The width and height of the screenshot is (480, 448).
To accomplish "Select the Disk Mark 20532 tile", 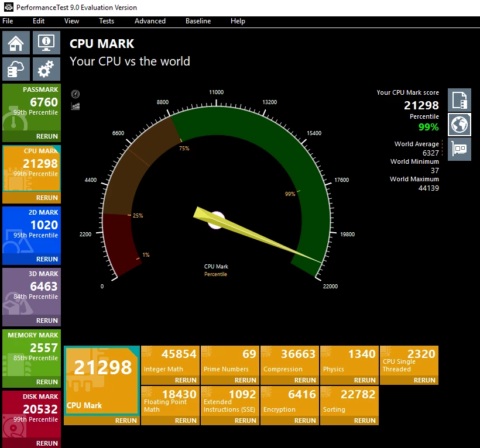I will (32, 414).
